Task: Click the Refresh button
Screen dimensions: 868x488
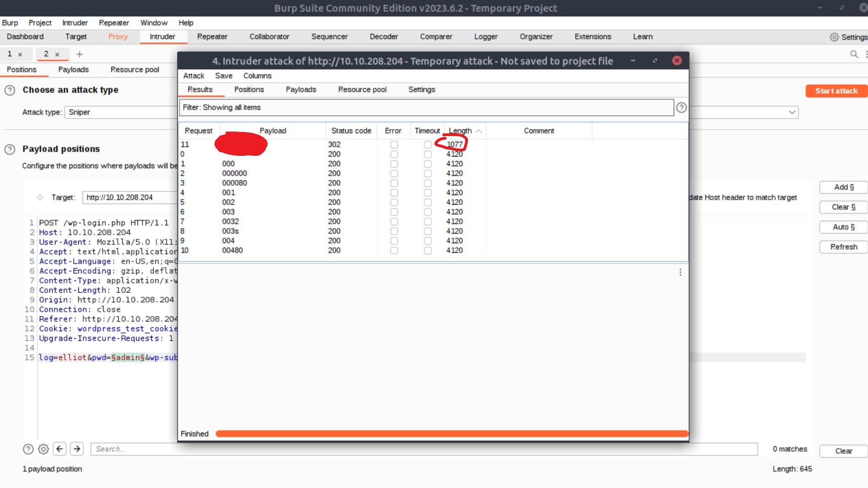Action: [844, 247]
